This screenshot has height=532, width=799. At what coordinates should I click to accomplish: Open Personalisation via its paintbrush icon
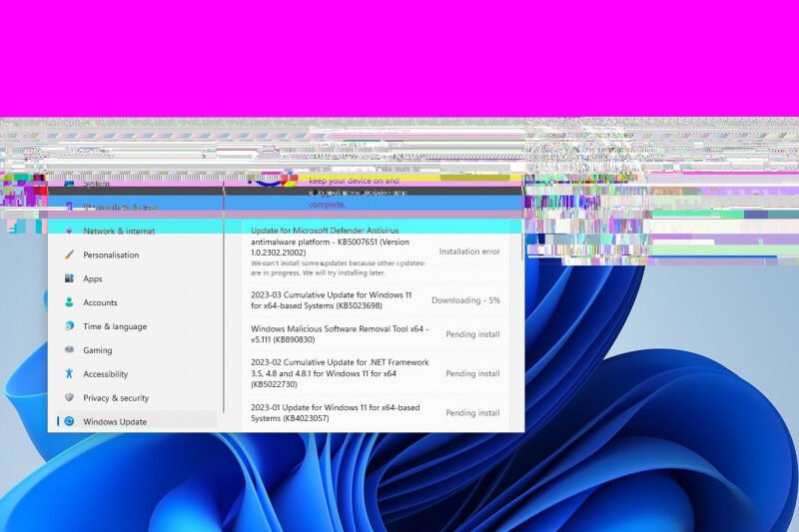pyautogui.click(x=69, y=255)
